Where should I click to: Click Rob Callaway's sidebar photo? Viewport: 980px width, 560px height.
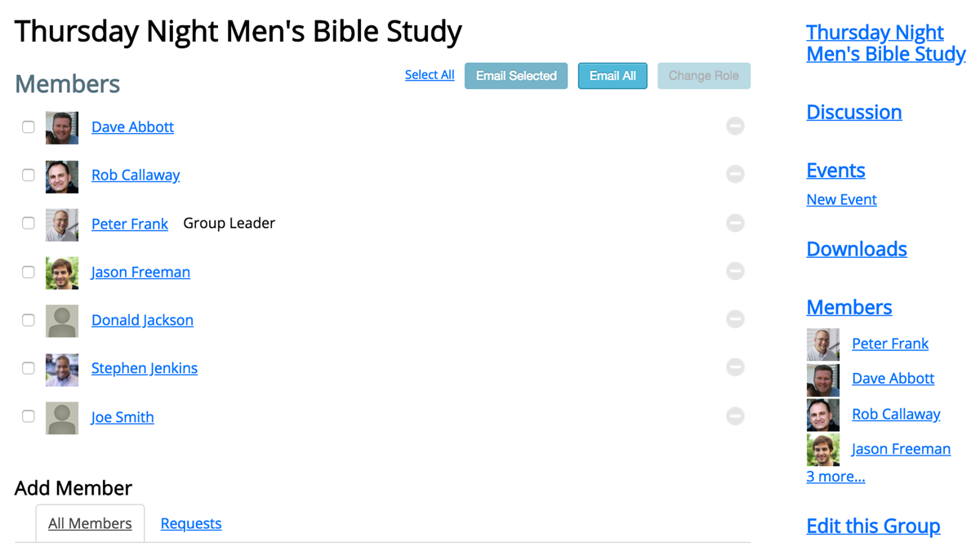pos(822,414)
